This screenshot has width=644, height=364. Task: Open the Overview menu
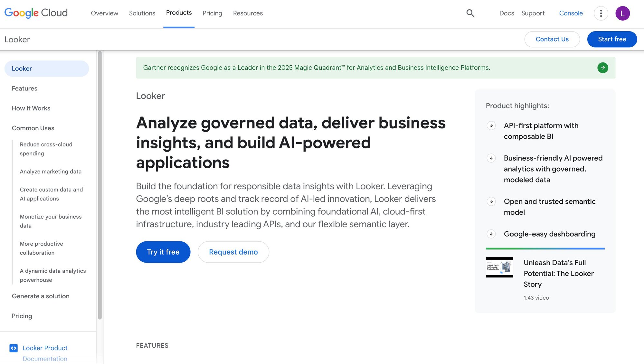104,13
